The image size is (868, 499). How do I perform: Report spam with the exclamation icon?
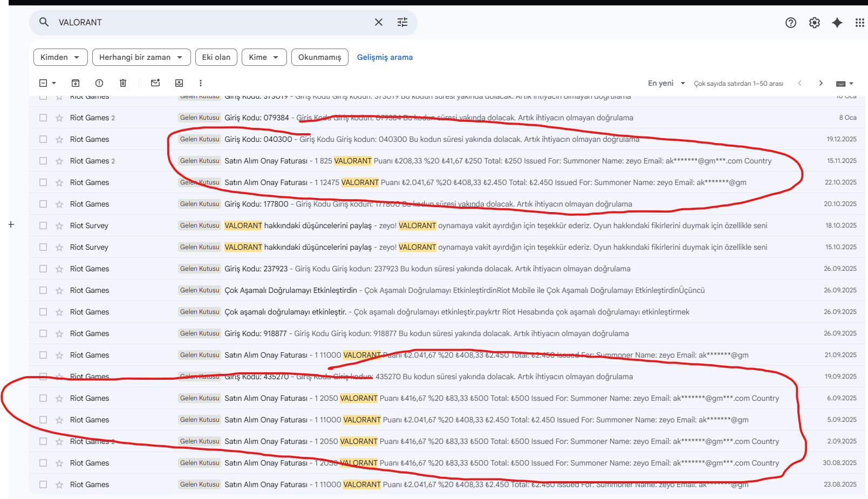(99, 83)
